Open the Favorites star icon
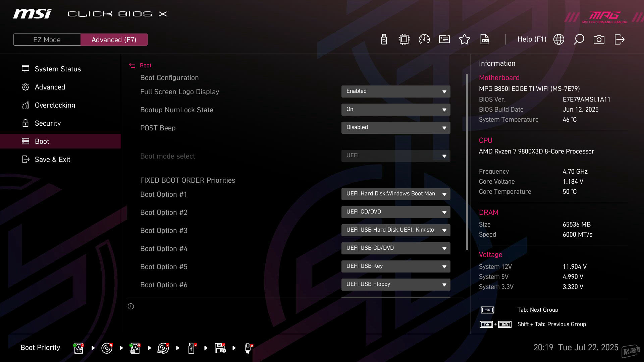Viewport: 644px width, 362px height. [465, 39]
